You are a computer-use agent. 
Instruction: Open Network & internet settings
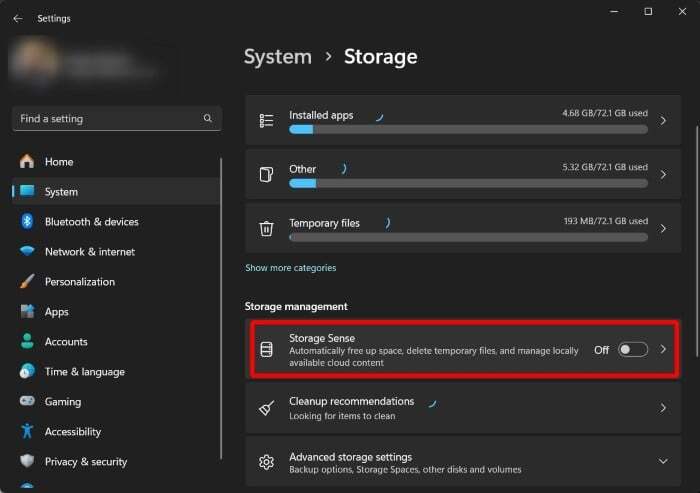(x=116, y=251)
